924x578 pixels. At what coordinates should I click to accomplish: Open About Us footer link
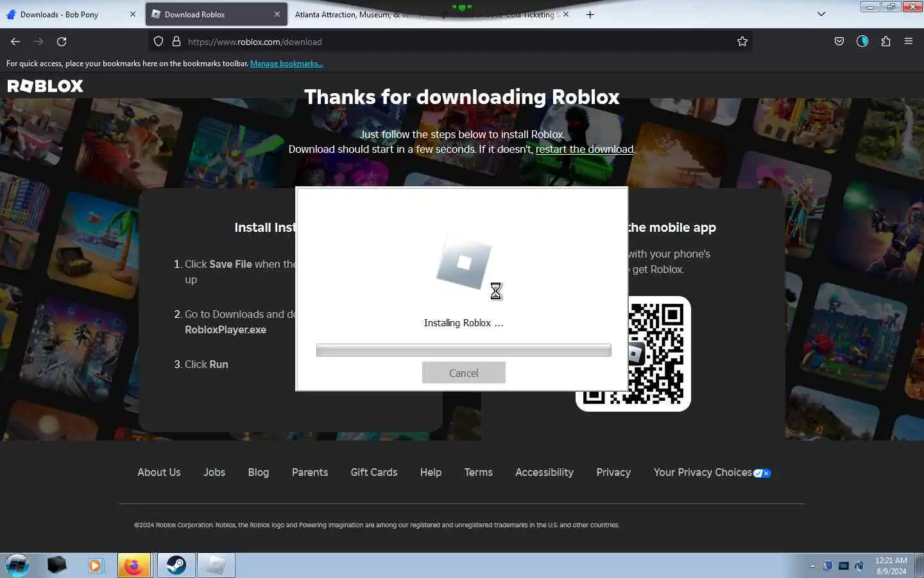click(x=159, y=472)
